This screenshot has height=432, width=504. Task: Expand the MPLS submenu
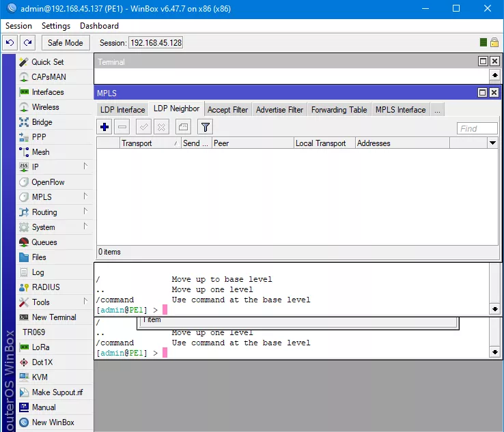pyautogui.click(x=85, y=196)
